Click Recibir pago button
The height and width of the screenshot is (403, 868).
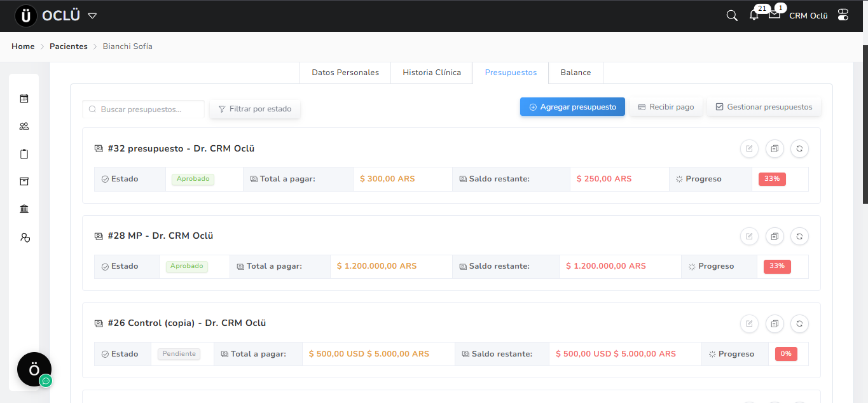coord(666,107)
